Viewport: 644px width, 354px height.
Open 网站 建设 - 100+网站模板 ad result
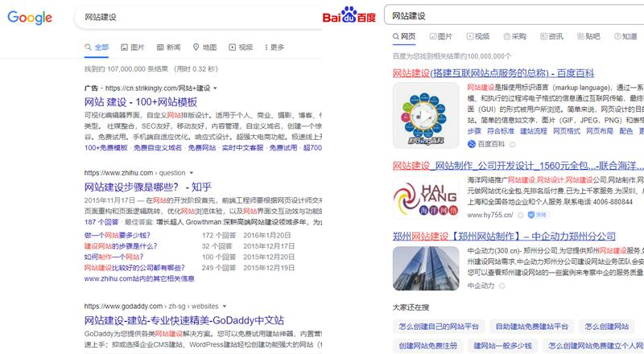click(x=141, y=102)
